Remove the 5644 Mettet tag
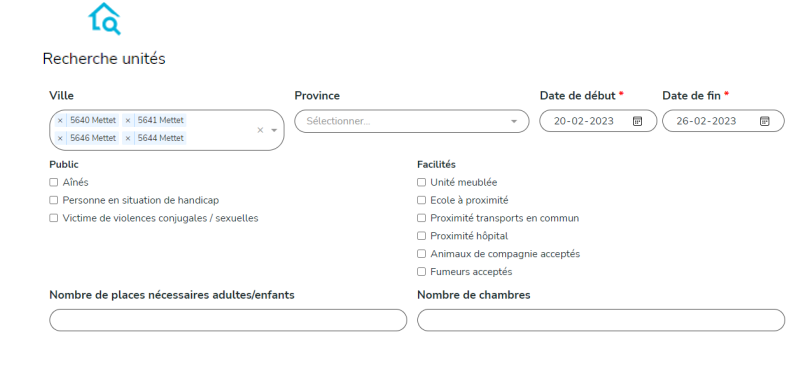The width and height of the screenshot is (808, 382). coord(128,138)
